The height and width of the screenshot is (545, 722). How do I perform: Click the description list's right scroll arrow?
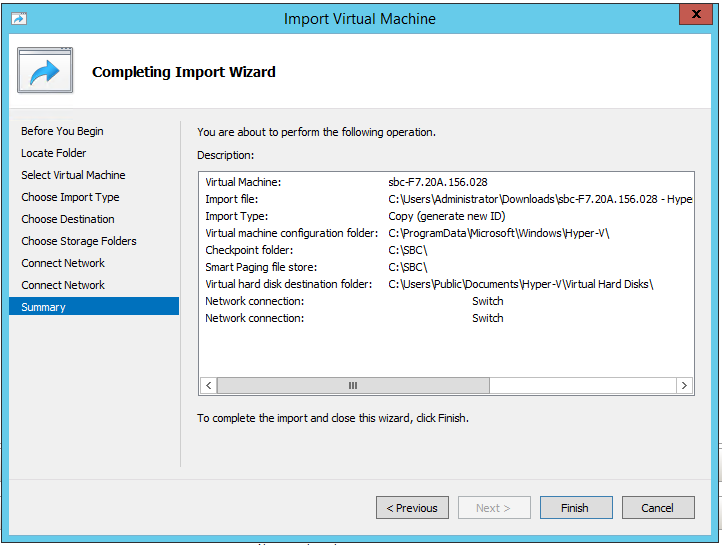pos(684,385)
